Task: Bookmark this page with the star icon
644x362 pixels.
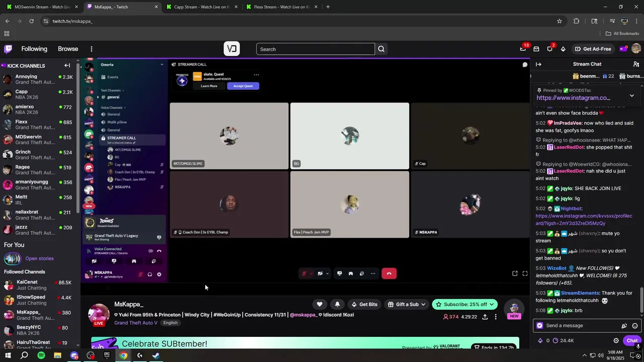Action: [559, 21]
